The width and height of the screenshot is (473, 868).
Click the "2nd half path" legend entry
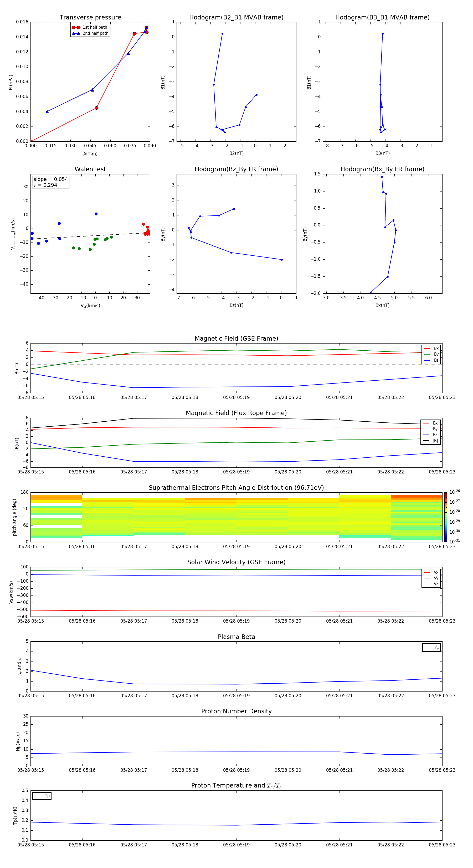pos(90,33)
